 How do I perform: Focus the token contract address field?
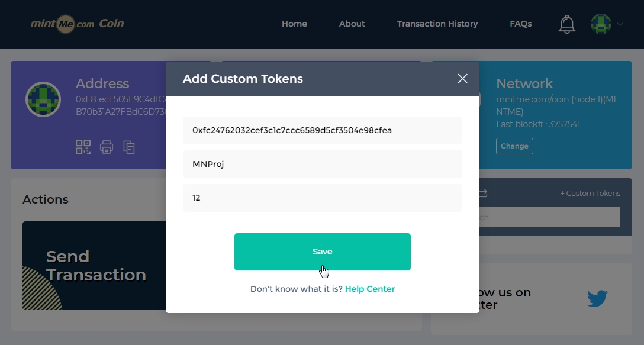coord(322,130)
